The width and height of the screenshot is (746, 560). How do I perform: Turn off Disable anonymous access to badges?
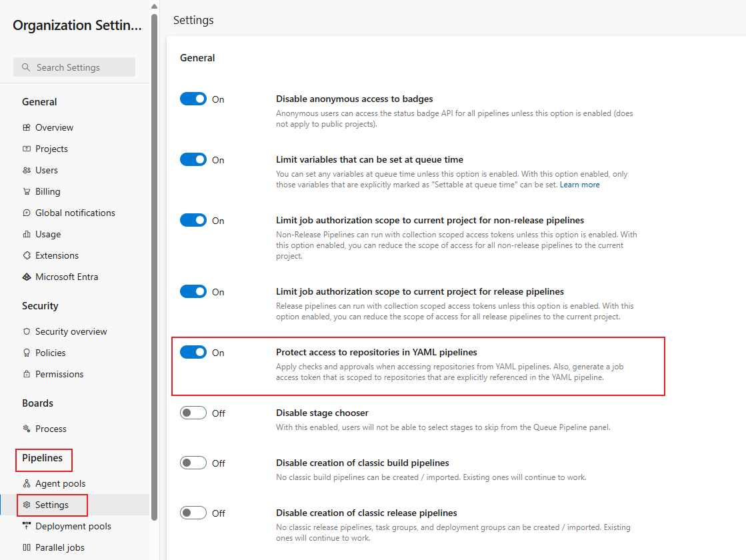[193, 99]
